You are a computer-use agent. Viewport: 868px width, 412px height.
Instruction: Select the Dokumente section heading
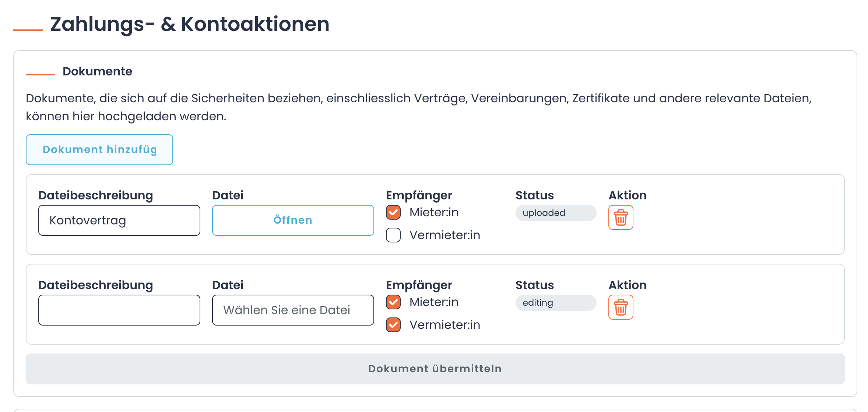pos(97,71)
